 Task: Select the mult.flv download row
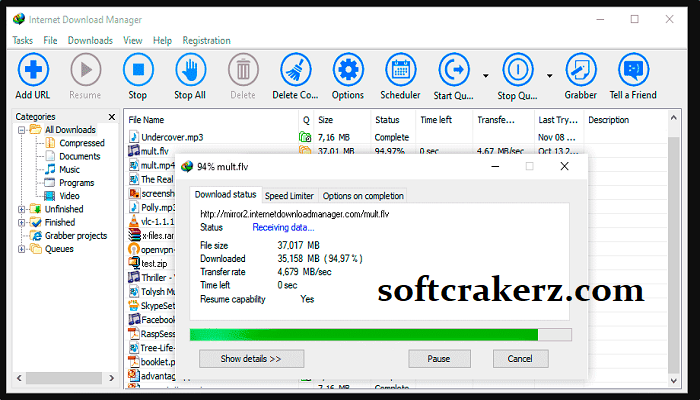click(396, 151)
